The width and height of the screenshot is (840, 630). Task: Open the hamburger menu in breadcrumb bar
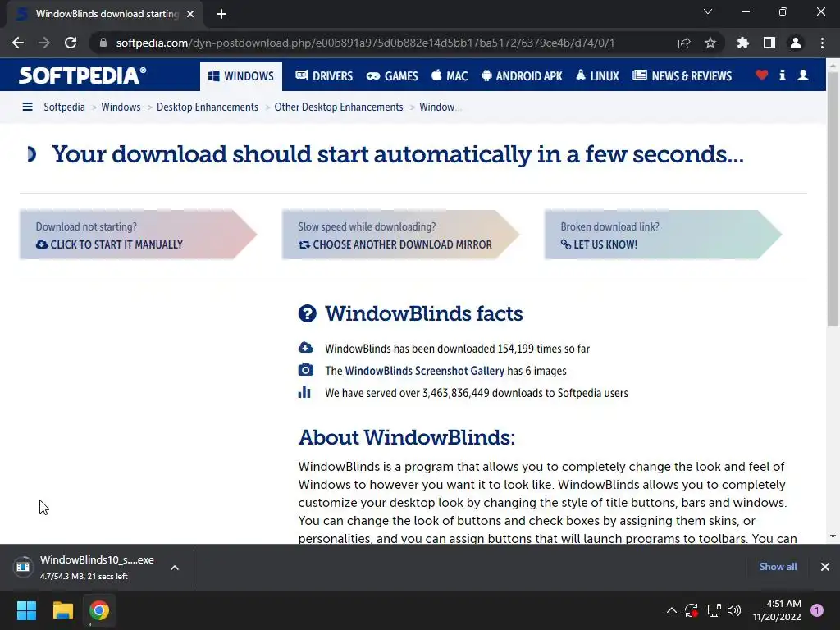(27, 107)
